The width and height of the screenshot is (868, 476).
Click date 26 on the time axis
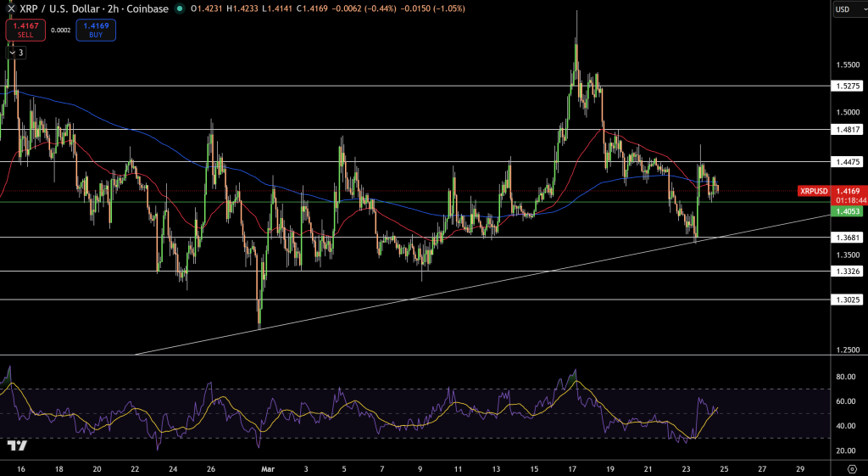(x=210, y=468)
